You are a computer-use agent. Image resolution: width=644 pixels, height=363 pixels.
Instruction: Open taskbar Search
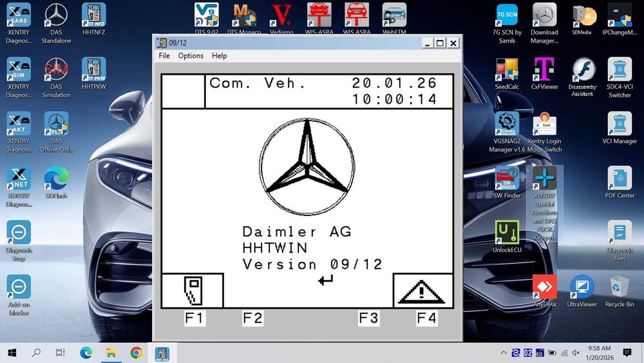(36, 353)
